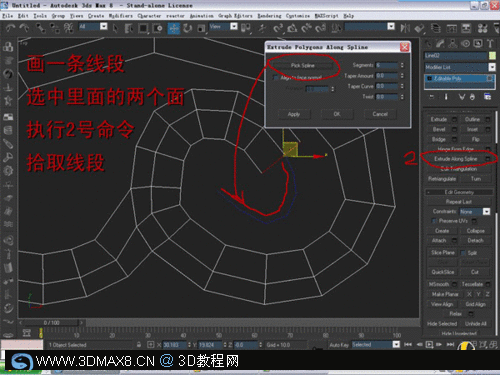The width and height of the screenshot is (500, 375).
Task: Toggle the Preserve UVs checkbox
Action: [434, 221]
